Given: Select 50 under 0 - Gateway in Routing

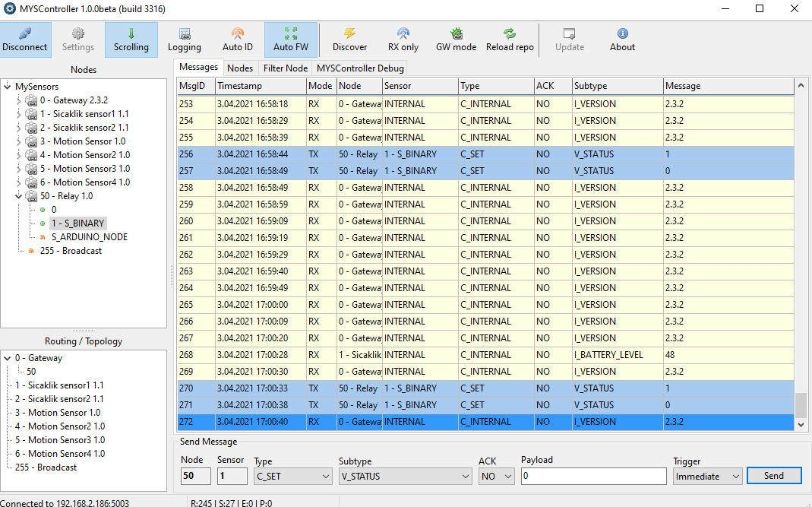Looking at the screenshot, I should tap(31, 372).
